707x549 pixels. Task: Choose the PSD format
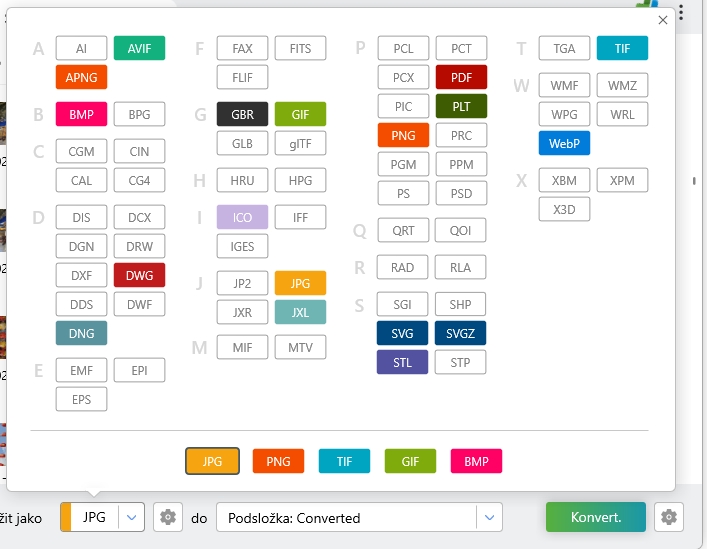point(461,193)
